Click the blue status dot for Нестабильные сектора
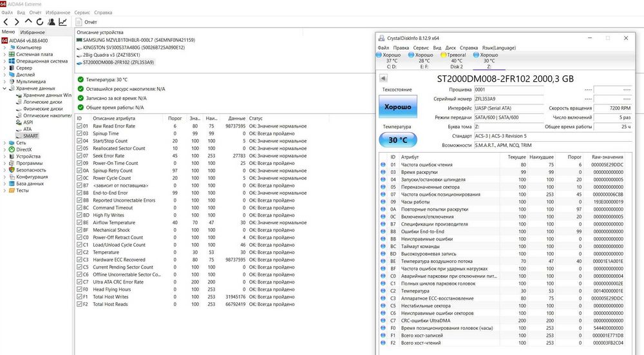Viewport: 644px width, 355px height. point(383,305)
